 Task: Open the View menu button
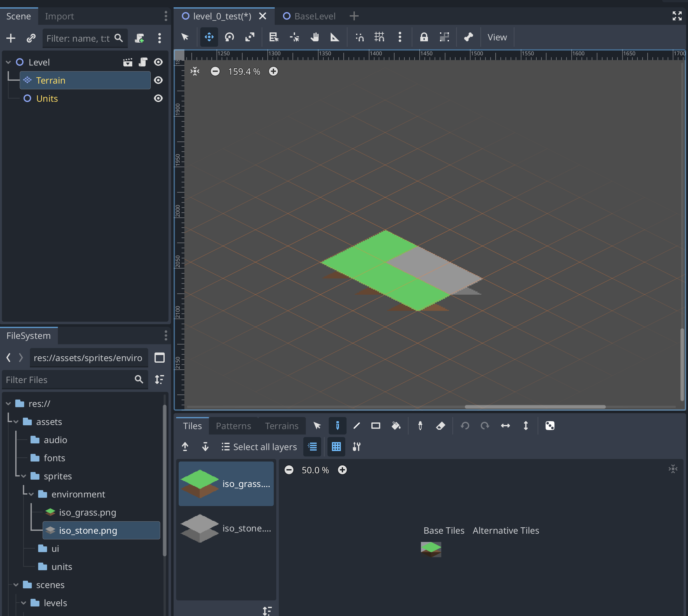click(x=497, y=37)
